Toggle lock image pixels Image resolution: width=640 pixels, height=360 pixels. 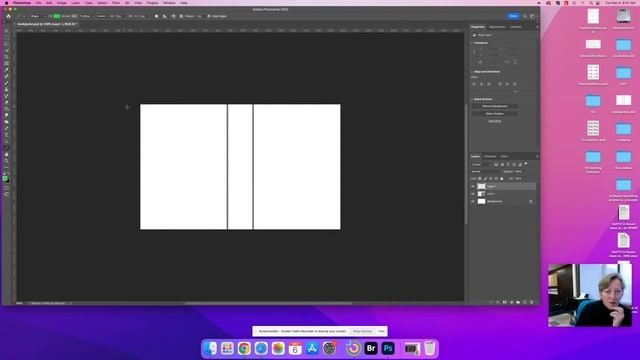click(485, 179)
